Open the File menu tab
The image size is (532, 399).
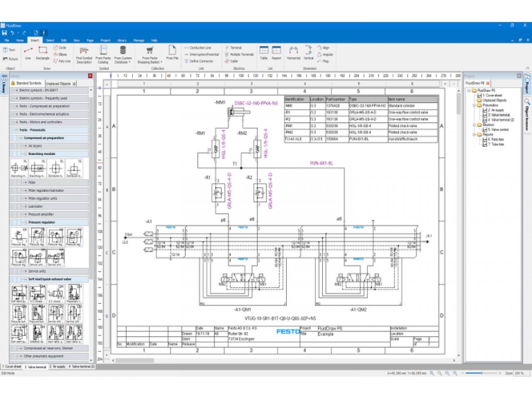pos(7,40)
